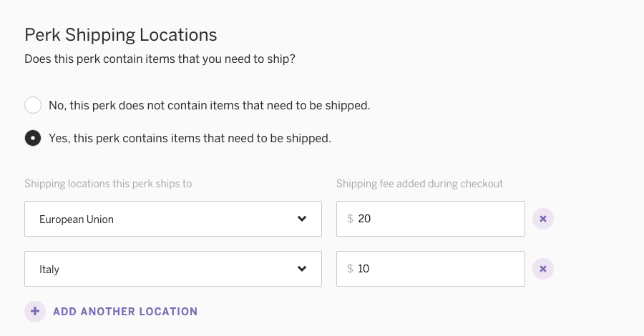The height and width of the screenshot is (336, 644).
Task: Click the 'Yes, this perk contains items' label
Action: click(190, 138)
